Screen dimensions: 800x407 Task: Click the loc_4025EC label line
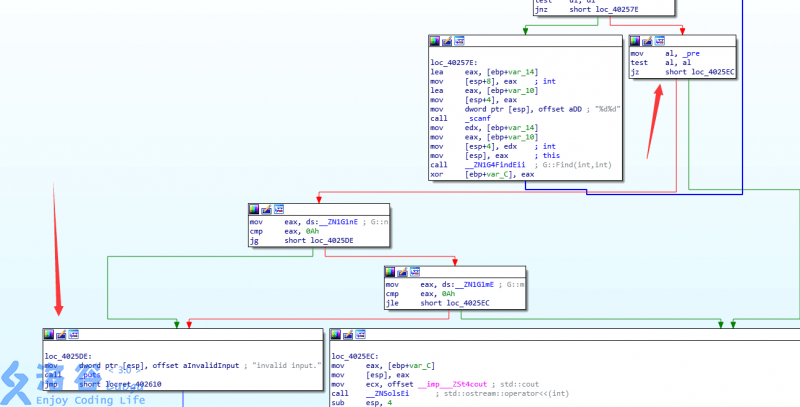pos(353,356)
